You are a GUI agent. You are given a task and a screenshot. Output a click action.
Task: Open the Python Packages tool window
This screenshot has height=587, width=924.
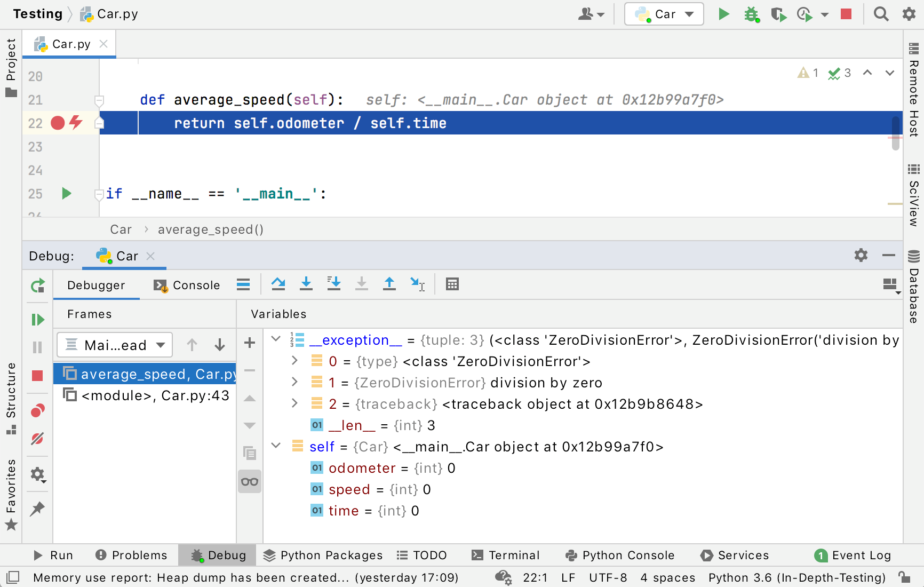(322, 555)
